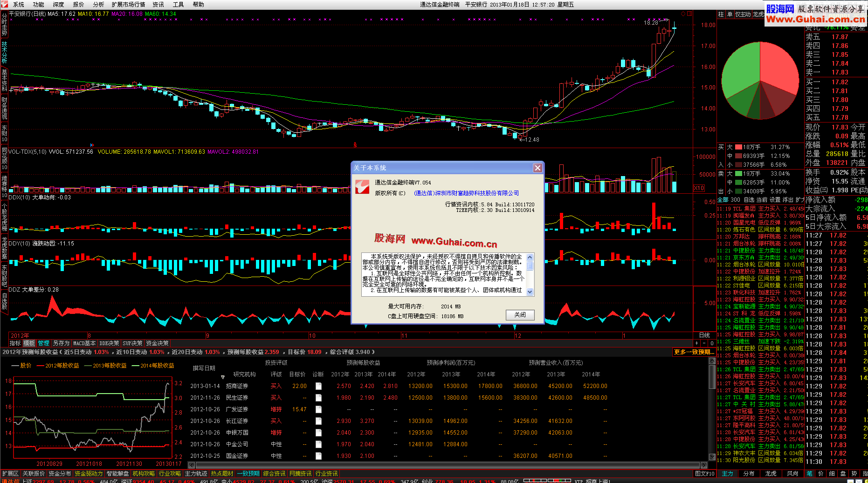Click the 另存为 template option

[x=61, y=343]
